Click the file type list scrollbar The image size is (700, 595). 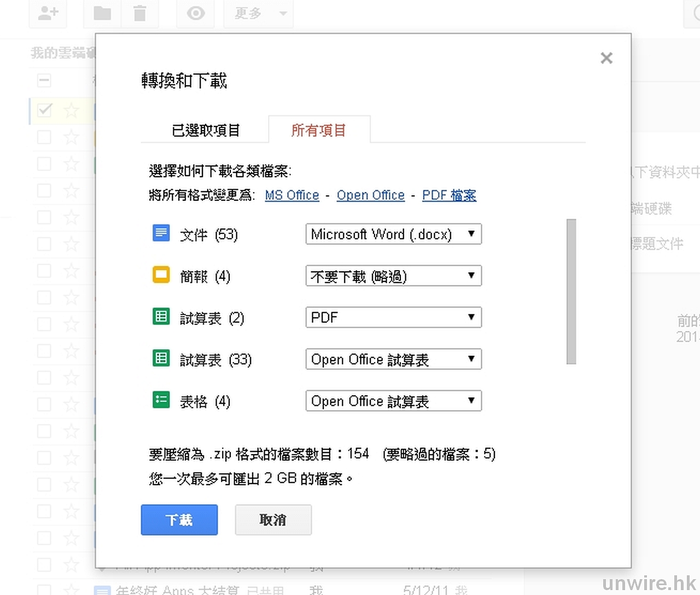571,291
